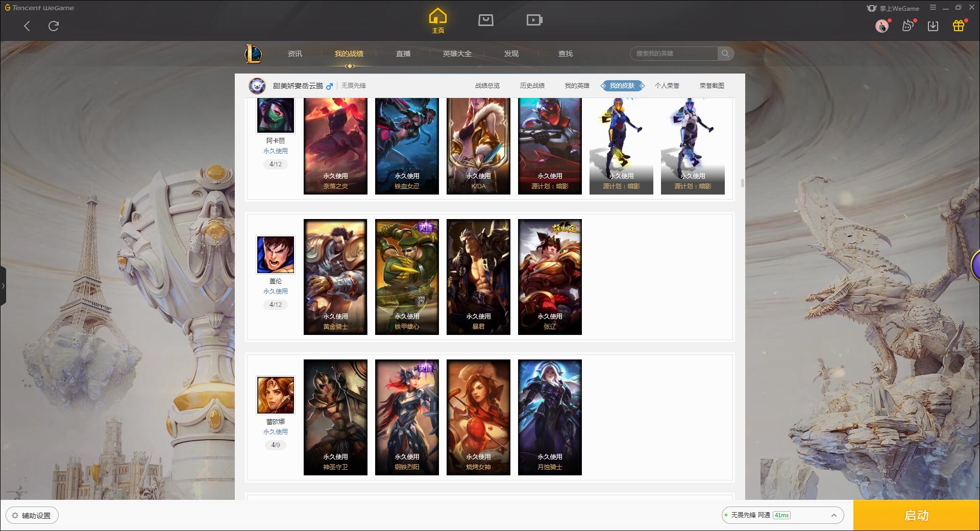Screen dimensions: 980x531
Task: Open the gift box icon
Action: 959,26
